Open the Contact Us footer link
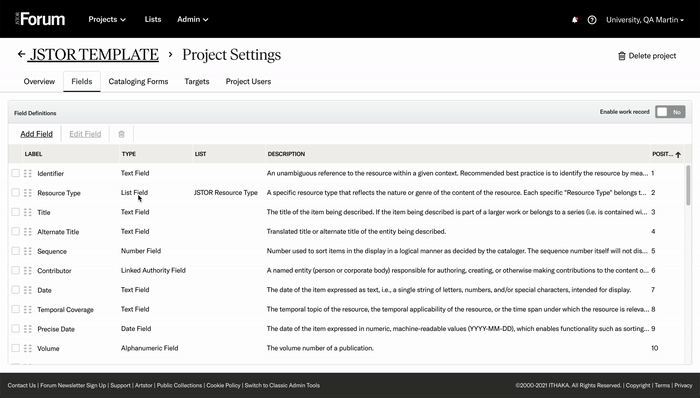This screenshot has width=700, height=398. tap(21, 386)
